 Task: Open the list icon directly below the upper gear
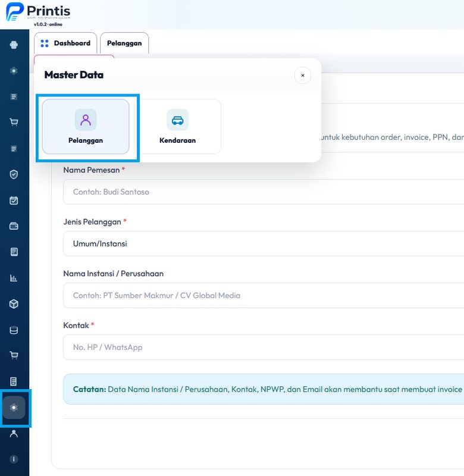pos(14,96)
